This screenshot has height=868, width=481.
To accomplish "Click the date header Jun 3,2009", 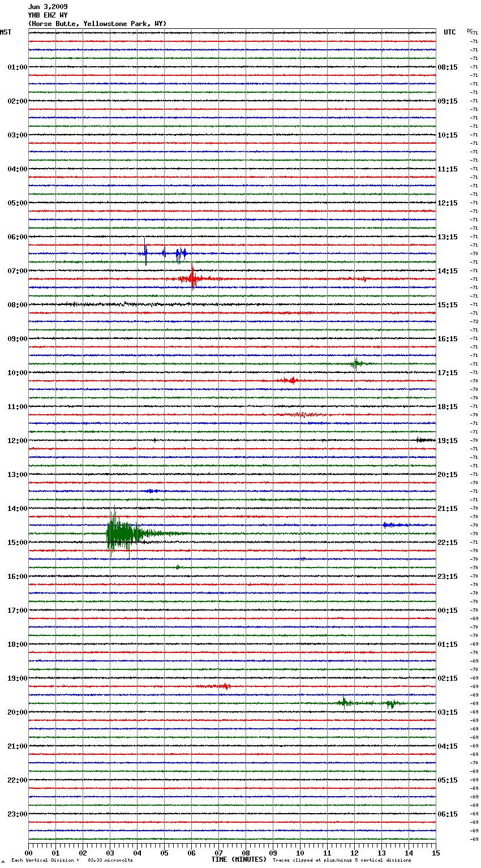I will tap(48, 7).
